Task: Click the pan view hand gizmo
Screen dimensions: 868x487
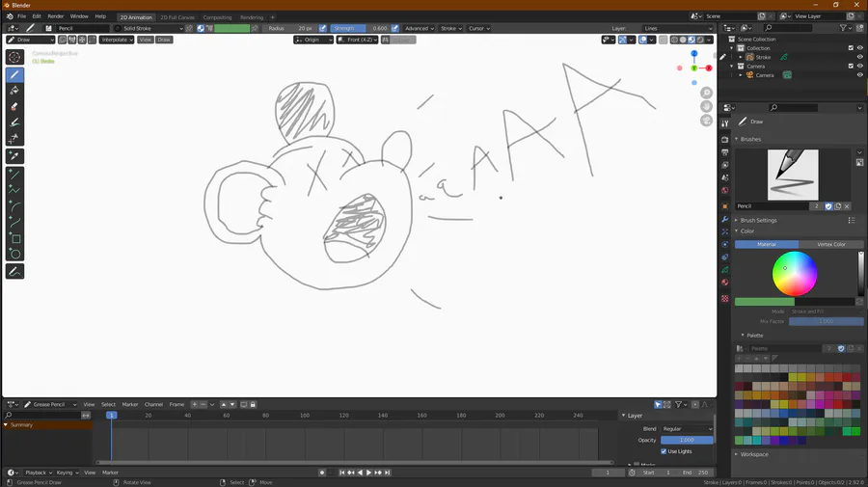Action: coord(706,107)
